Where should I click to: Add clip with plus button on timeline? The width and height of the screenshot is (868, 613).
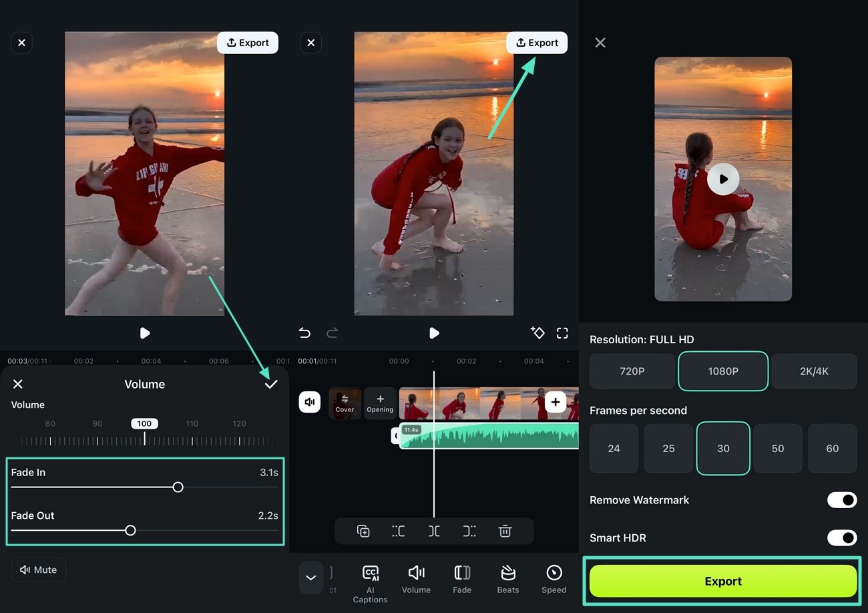click(556, 402)
